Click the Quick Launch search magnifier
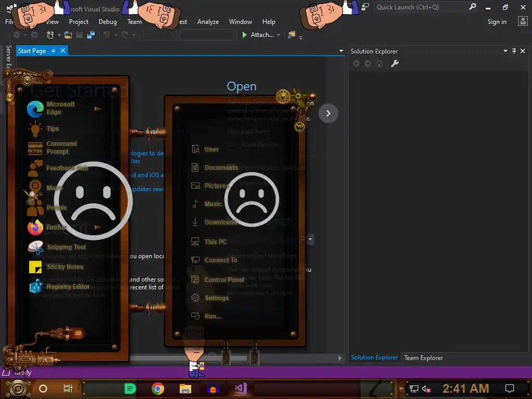532x399 pixels. point(472,7)
